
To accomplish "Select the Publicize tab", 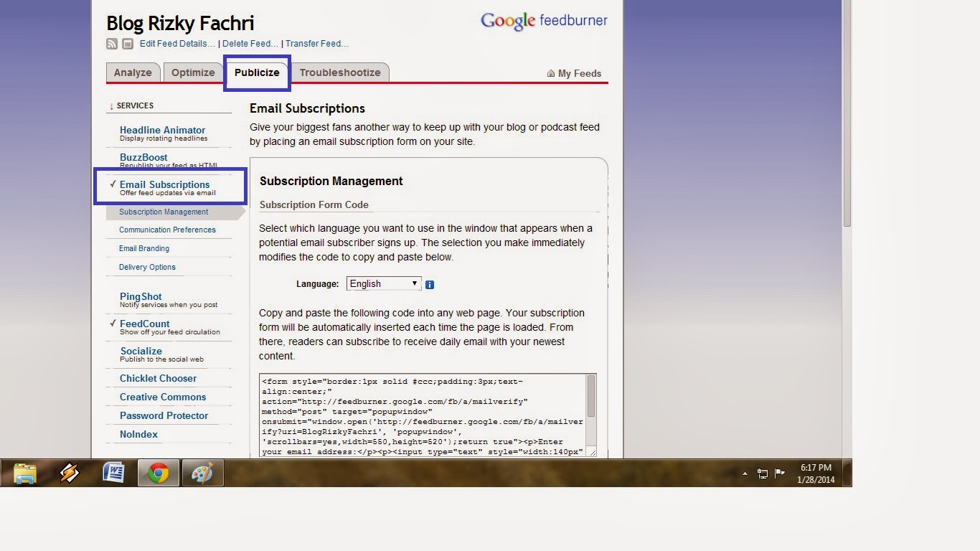I will tap(257, 72).
